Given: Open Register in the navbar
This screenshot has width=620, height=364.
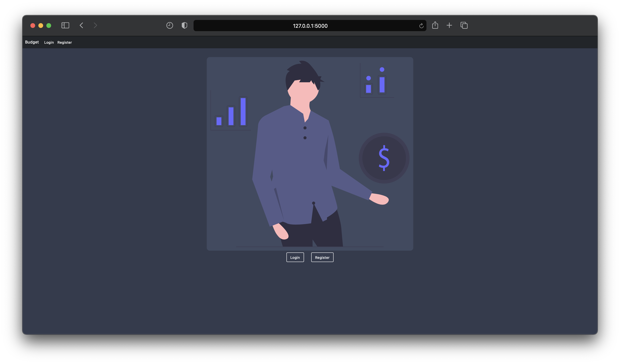Looking at the screenshot, I should click(x=65, y=43).
